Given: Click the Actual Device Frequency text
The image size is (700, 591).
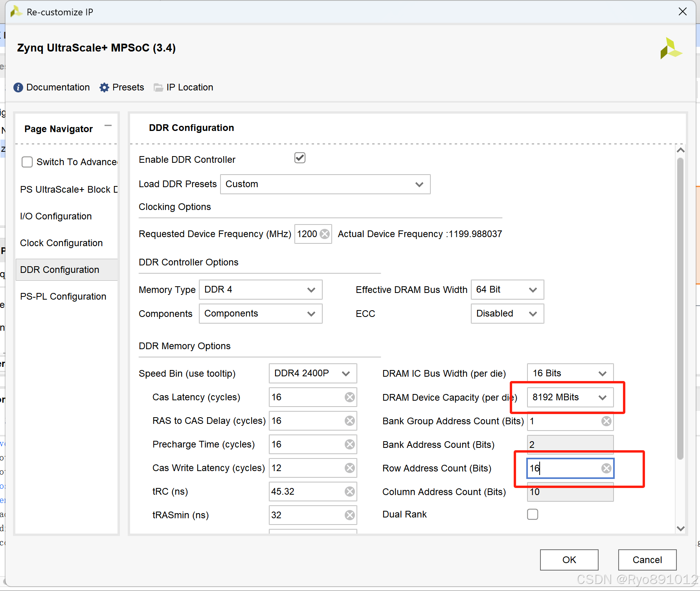Looking at the screenshot, I should coord(420,234).
